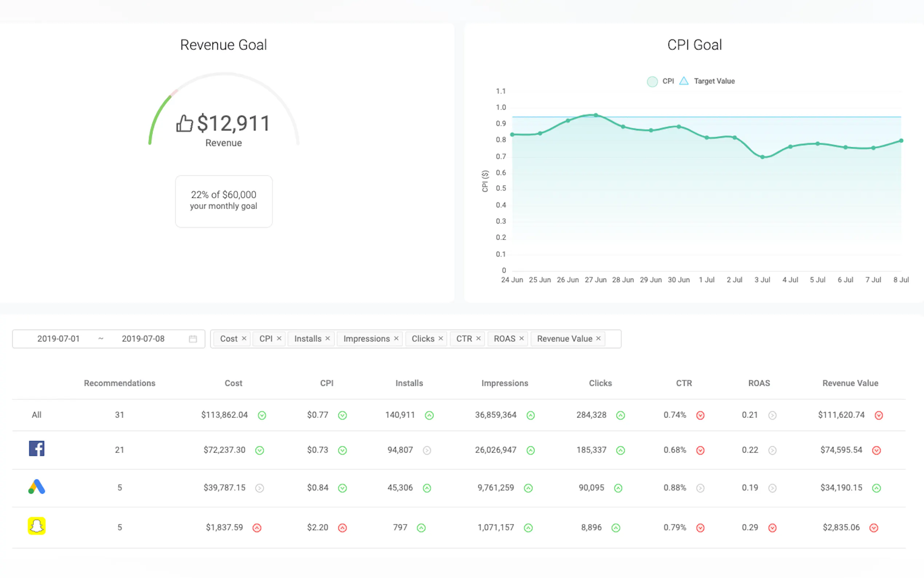
Task: Click the Facebook channel icon
Action: tap(37, 448)
